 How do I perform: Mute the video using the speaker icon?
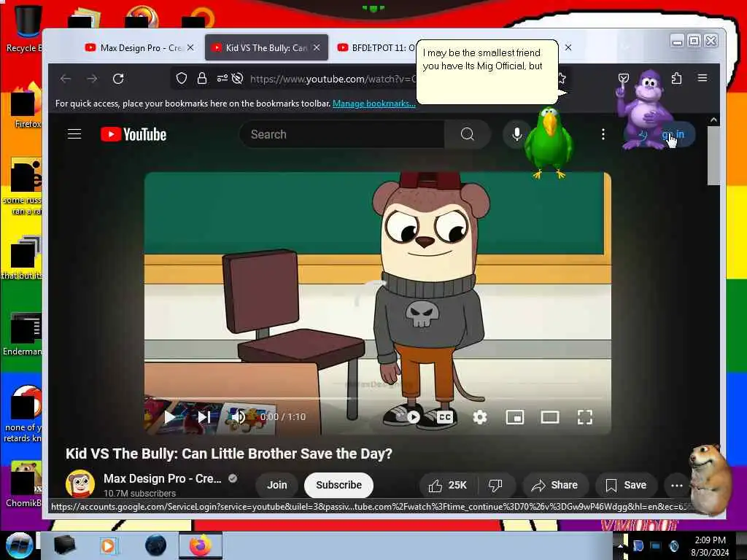coord(239,417)
